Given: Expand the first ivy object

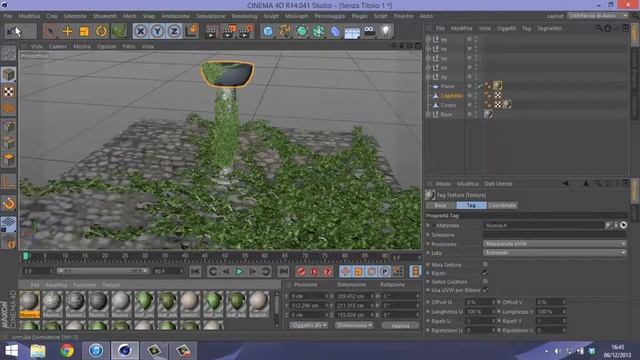Looking at the screenshot, I should point(428,40).
